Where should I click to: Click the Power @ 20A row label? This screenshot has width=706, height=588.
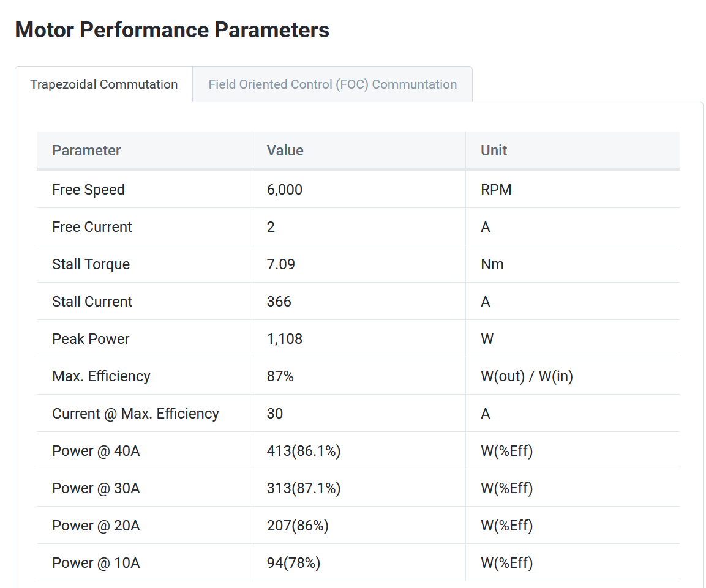(96, 526)
